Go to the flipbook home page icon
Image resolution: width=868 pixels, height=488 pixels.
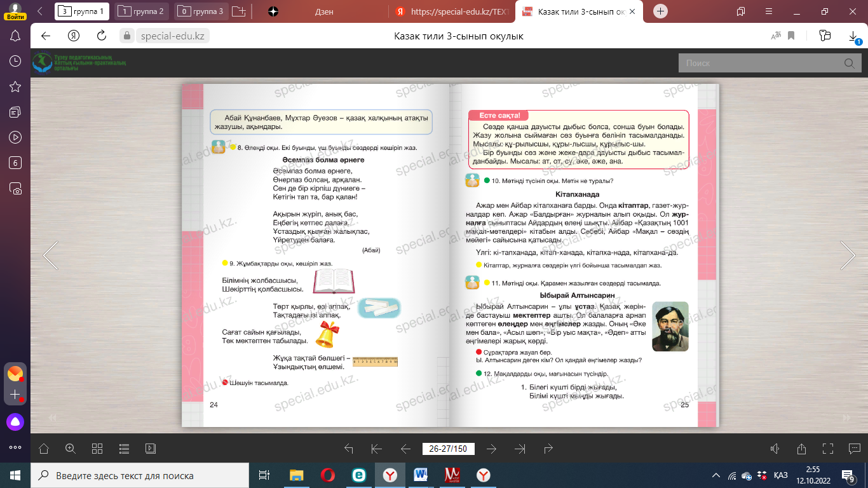point(44,449)
